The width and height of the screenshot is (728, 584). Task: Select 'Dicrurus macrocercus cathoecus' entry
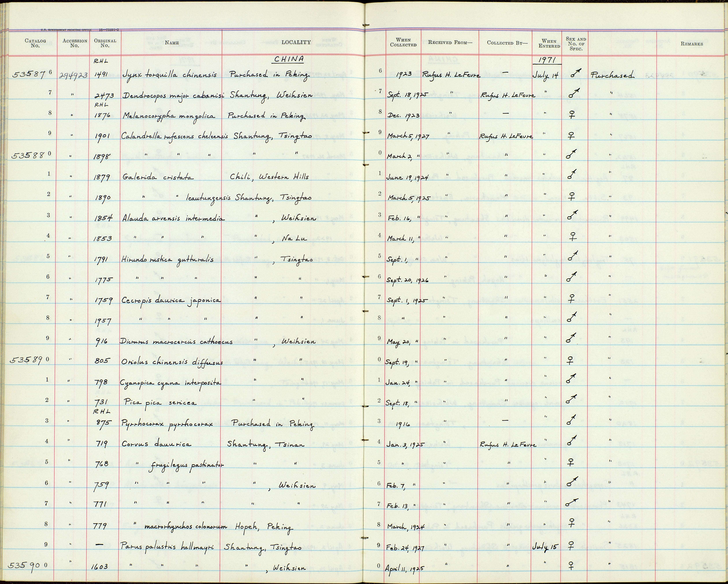pyautogui.click(x=176, y=342)
